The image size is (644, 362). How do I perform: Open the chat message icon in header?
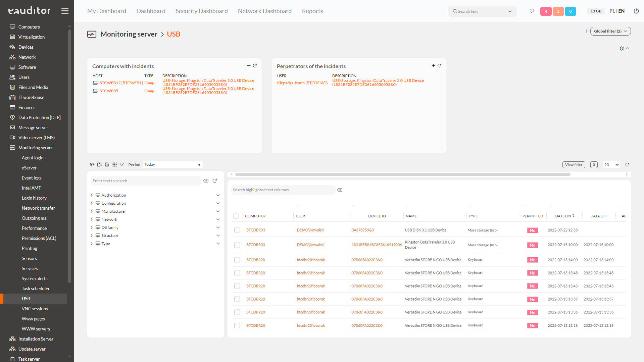pyautogui.click(x=532, y=11)
